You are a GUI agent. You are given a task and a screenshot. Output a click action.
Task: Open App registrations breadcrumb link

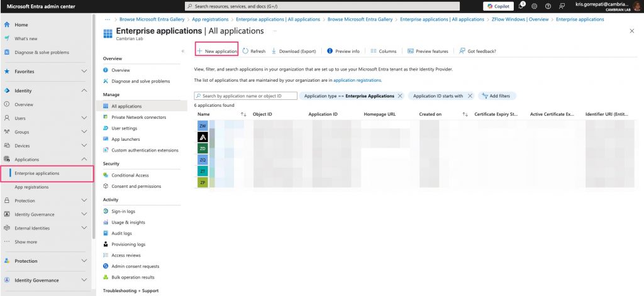click(x=210, y=19)
